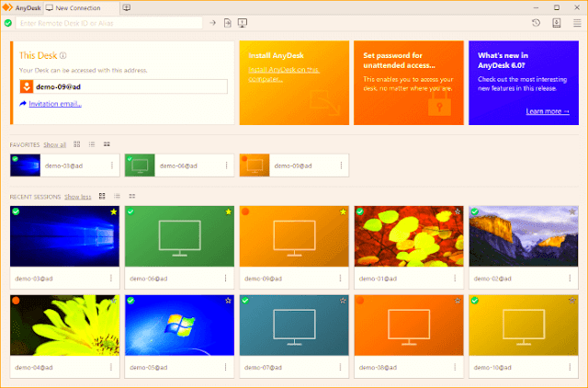Open options menu for demo-09@ad favorite

[341, 165]
